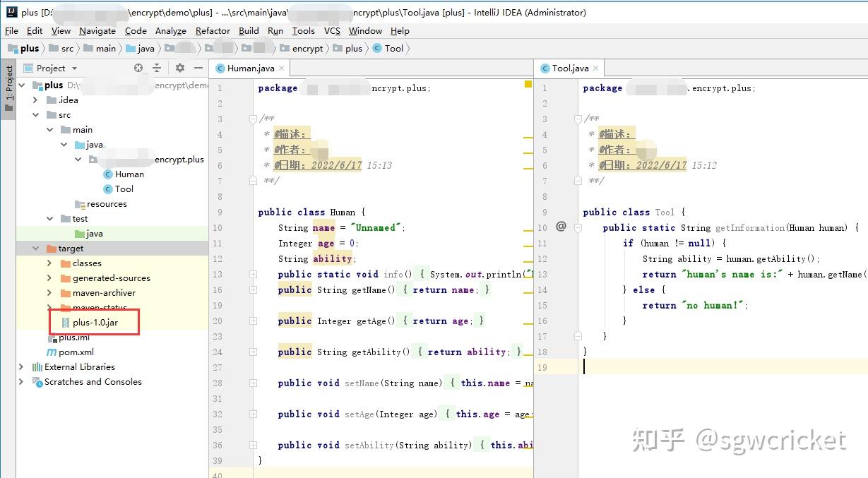Open the Refactor menu
The height and width of the screenshot is (478, 868).
[213, 30]
